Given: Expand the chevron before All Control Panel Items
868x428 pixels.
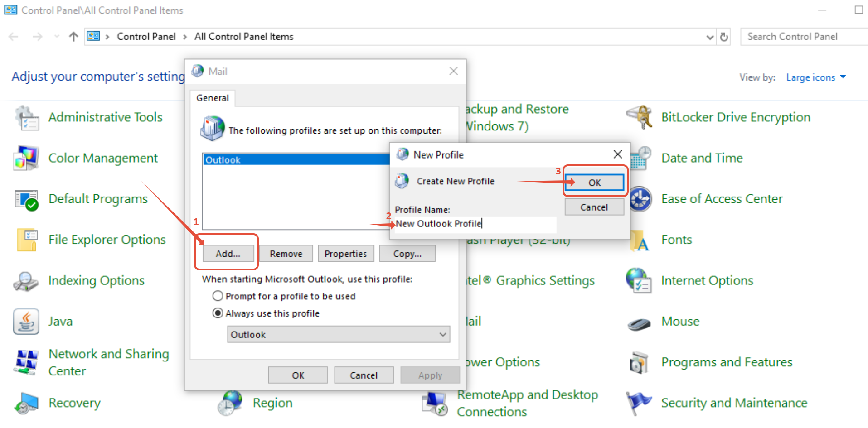Looking at the screenshot, I should click(x=185, y=37).
